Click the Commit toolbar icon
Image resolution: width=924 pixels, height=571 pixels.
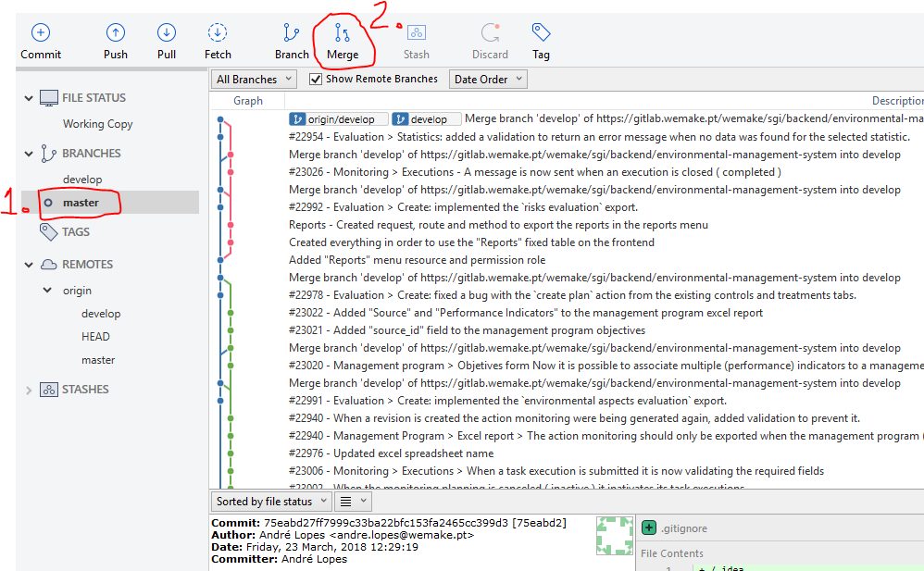tap(41, 33)
